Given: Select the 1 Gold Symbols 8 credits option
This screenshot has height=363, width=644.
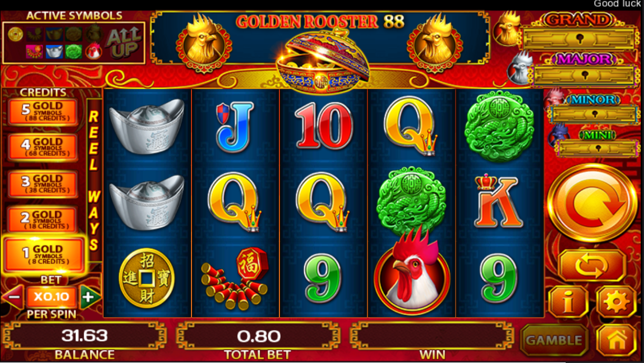Looking at the screenshot, I should [x=44, y=255].
